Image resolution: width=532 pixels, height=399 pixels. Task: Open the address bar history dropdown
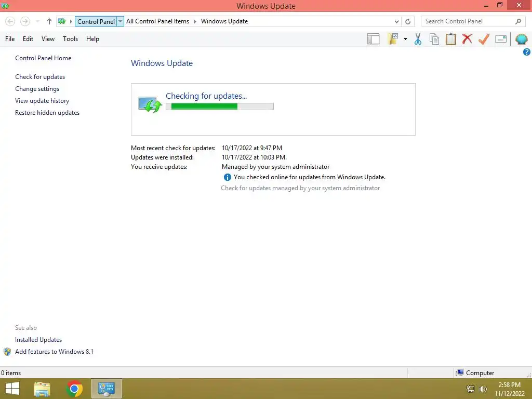[x=396, y=21]
